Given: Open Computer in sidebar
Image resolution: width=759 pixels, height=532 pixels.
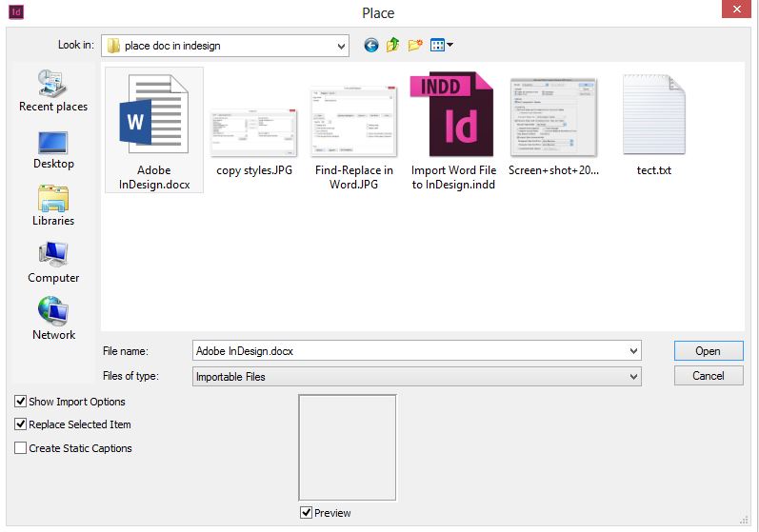Looking at the screenshot, I should [53, 263].
